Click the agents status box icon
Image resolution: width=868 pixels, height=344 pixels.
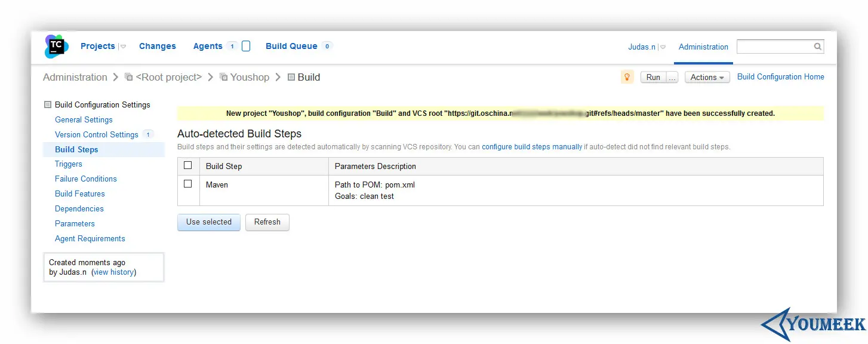tap(246, 46)
